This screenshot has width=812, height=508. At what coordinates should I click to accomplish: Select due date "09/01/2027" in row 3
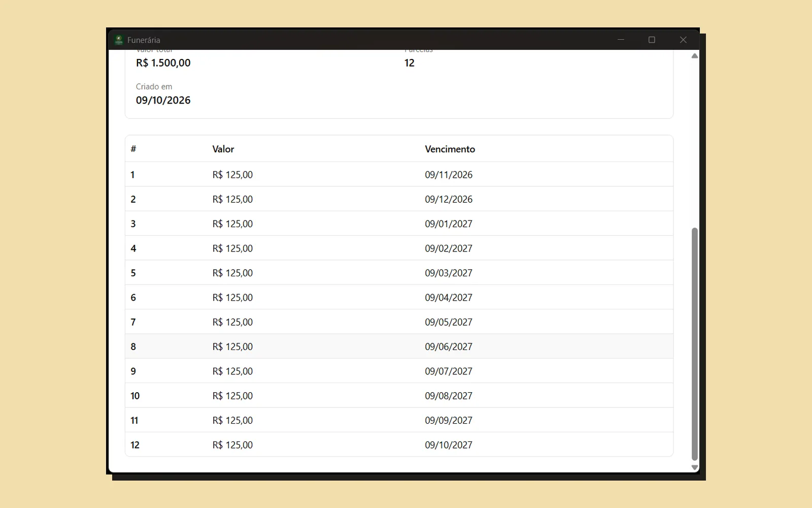(x=449, y=224)
